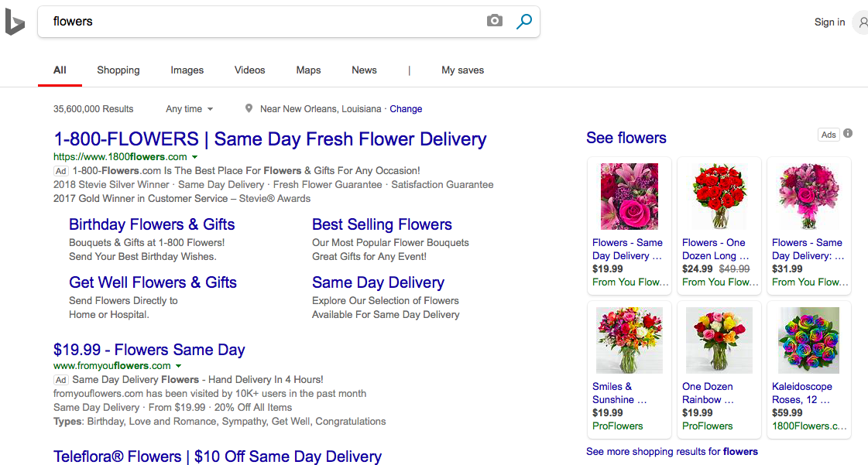Screen dimensions: 868x465
Task: Click the magnifying glass search icon
Action: [x=524, y=21]
